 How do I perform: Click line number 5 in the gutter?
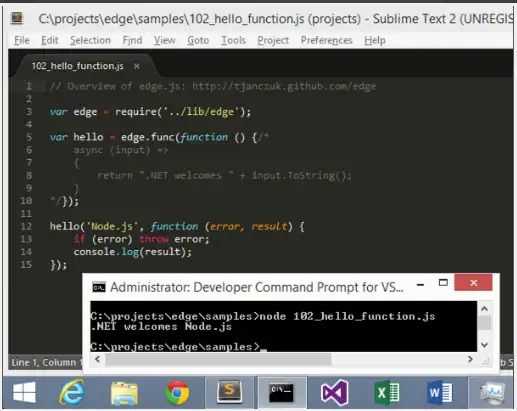[x=29, y=137]
